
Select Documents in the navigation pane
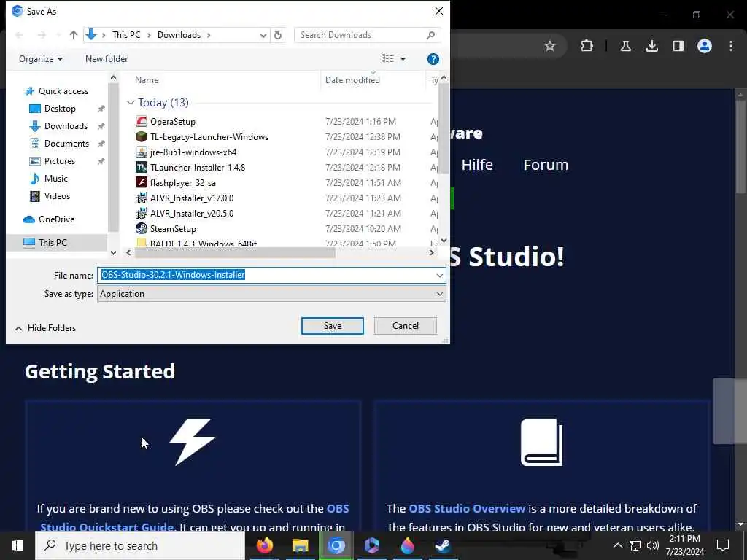(x=66, y=144)
